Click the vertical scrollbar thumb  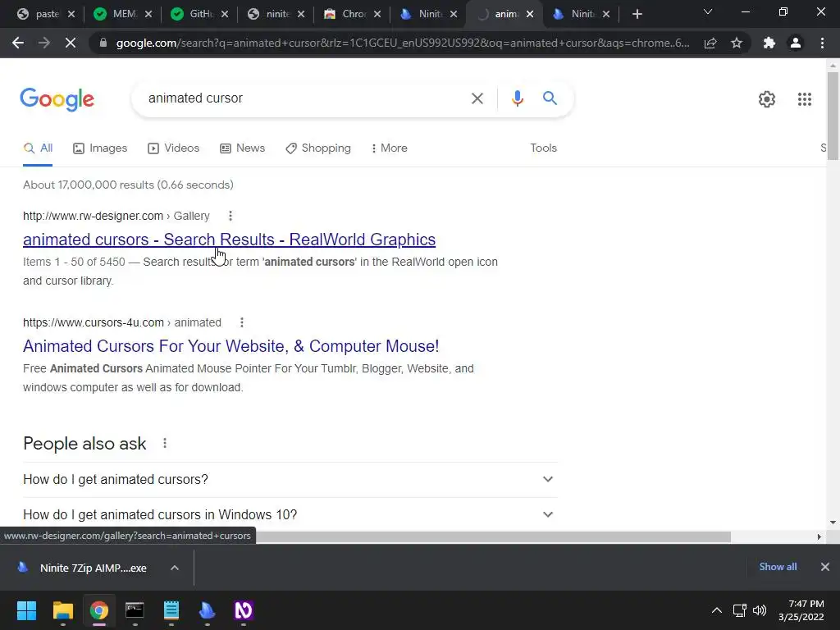tap(833, 115)
